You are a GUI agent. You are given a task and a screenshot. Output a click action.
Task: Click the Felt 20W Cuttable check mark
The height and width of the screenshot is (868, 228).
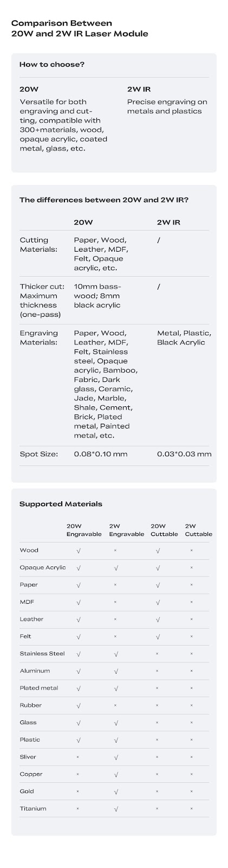point(158,637)
